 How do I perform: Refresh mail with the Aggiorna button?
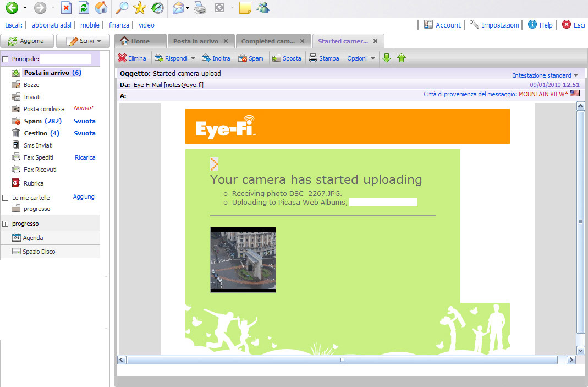pos(27,41)
